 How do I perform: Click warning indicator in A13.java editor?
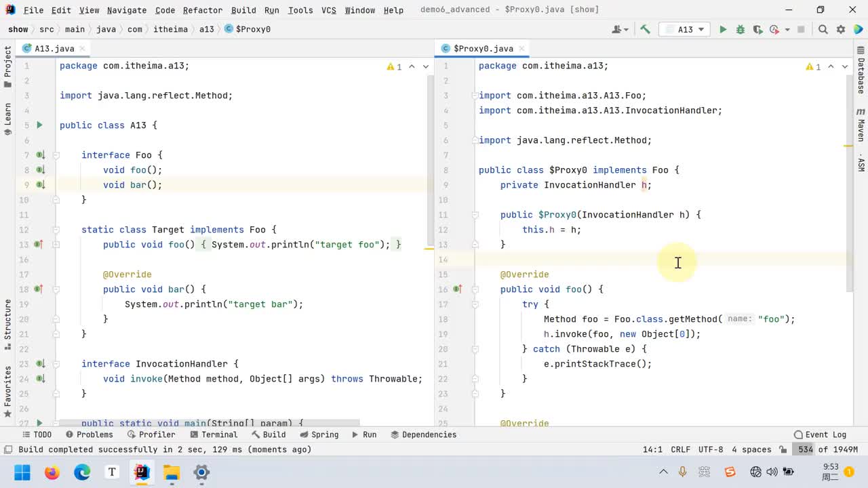395,66
